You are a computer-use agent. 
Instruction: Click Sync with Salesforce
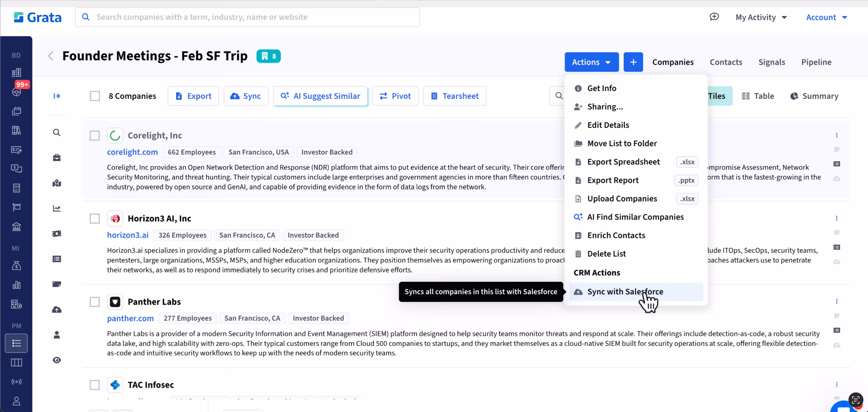coord(636,292)
